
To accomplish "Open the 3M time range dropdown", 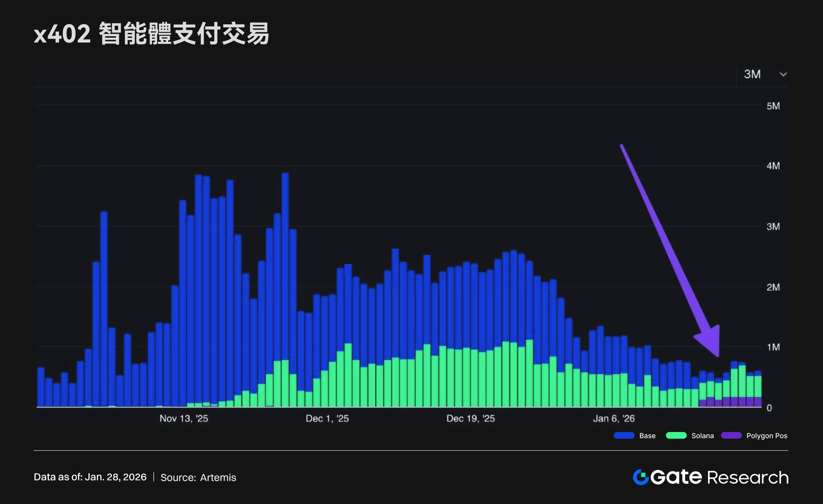I will tap(752, 74).
